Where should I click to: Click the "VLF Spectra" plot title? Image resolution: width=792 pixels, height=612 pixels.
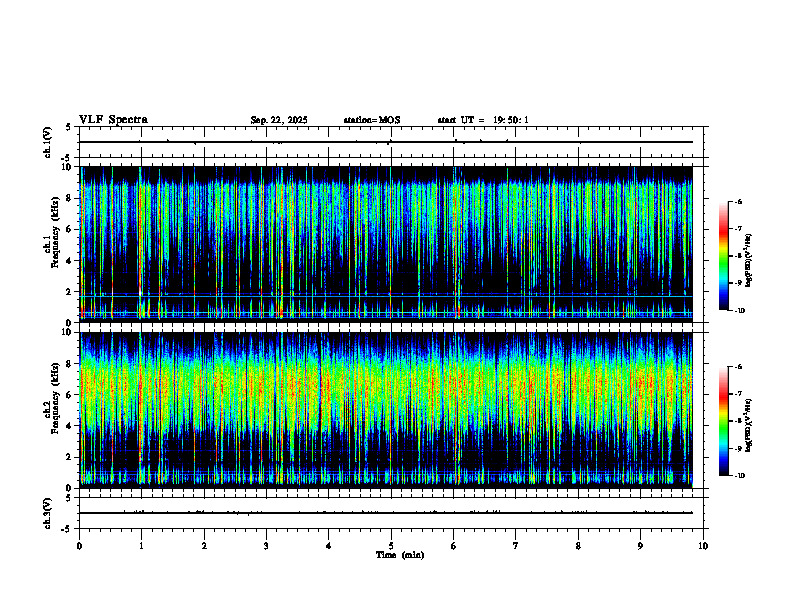click(x=113, y=120)
